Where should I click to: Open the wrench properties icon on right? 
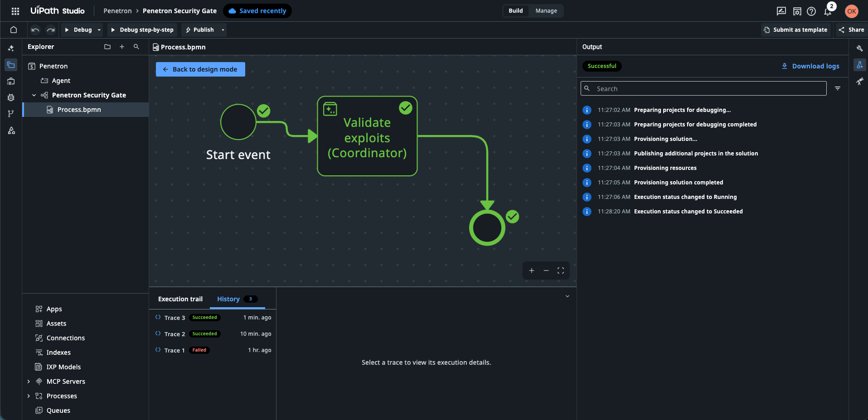pyautogui.click(x=859, y=48)
